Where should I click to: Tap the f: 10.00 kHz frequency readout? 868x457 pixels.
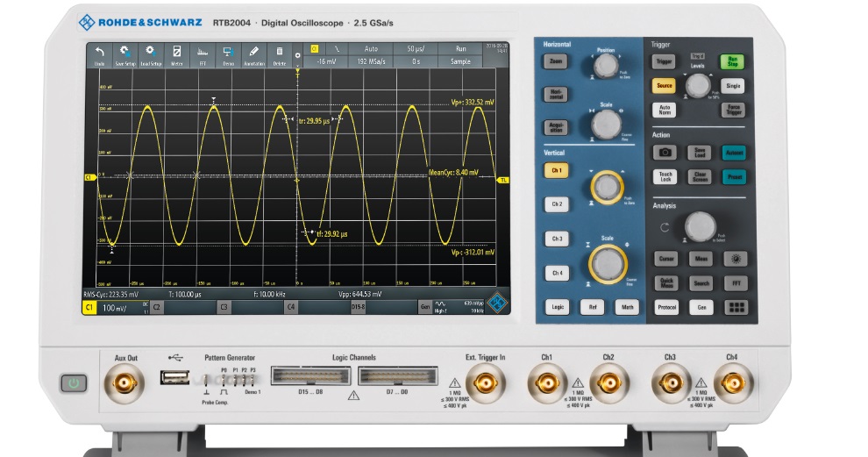[269, 294]
